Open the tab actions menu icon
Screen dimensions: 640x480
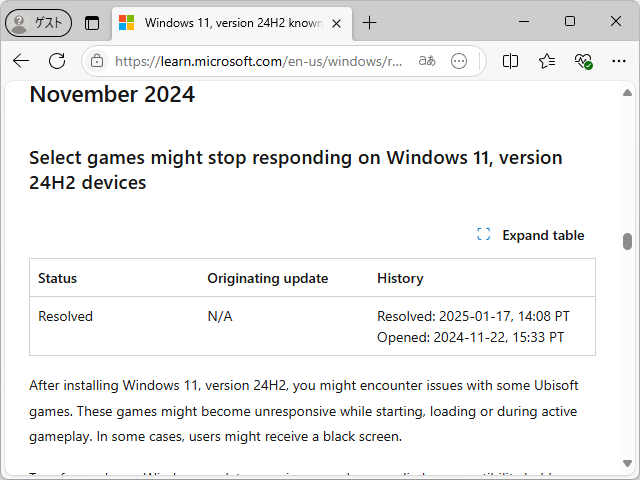[92, 23]
